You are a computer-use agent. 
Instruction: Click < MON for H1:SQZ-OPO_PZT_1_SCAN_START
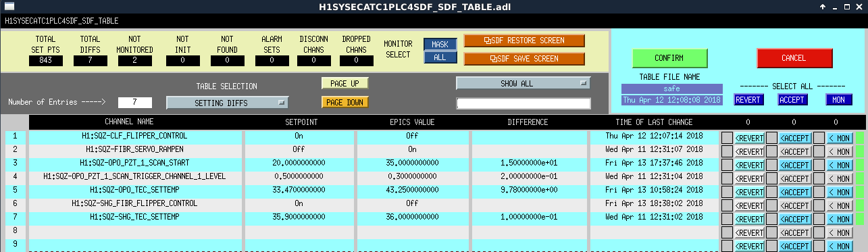pos(840,165)
